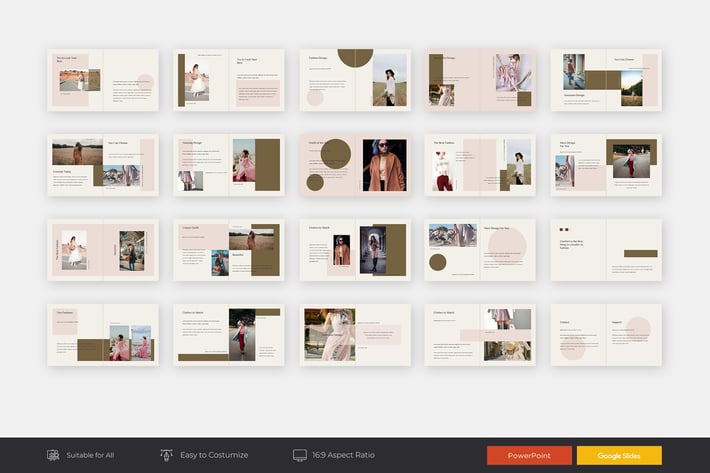Click the red PowerPoint button
Image resolution: width=710 pixels, height=473 pixels.
[x=529, y=455]
